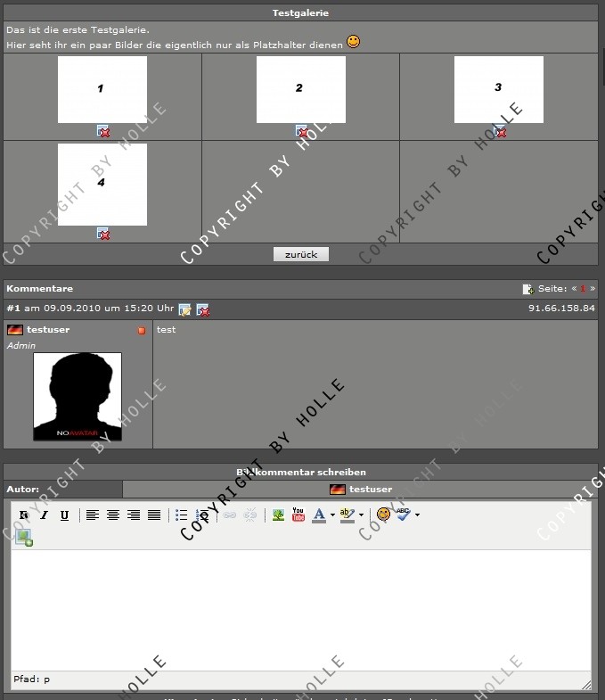Click the zurück button
Screen dimensions: 605x700
point(301,254)
